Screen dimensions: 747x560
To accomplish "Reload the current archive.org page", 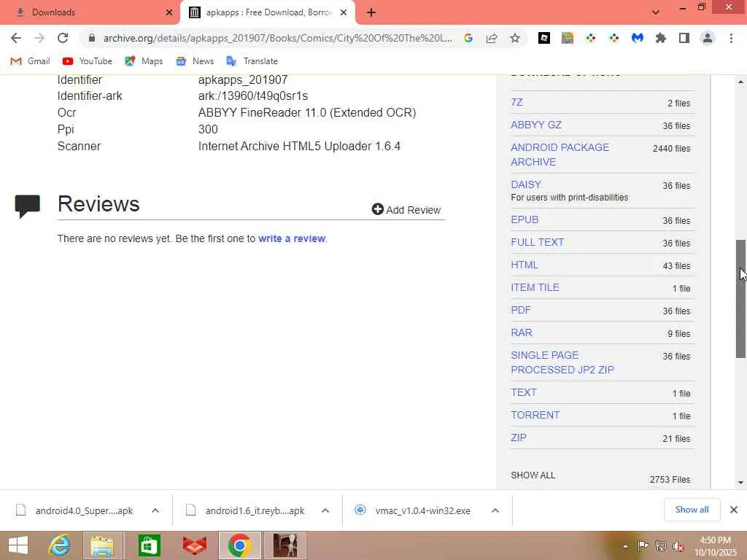I will 63,38.
